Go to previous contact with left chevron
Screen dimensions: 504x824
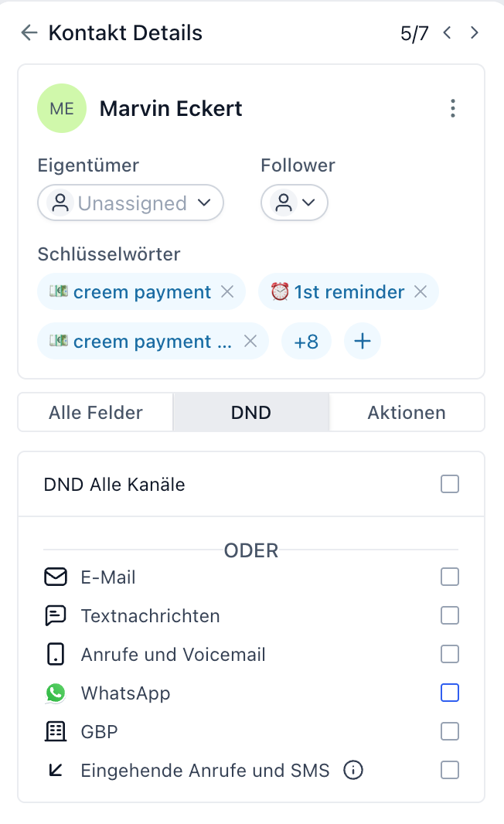point(448,33)
